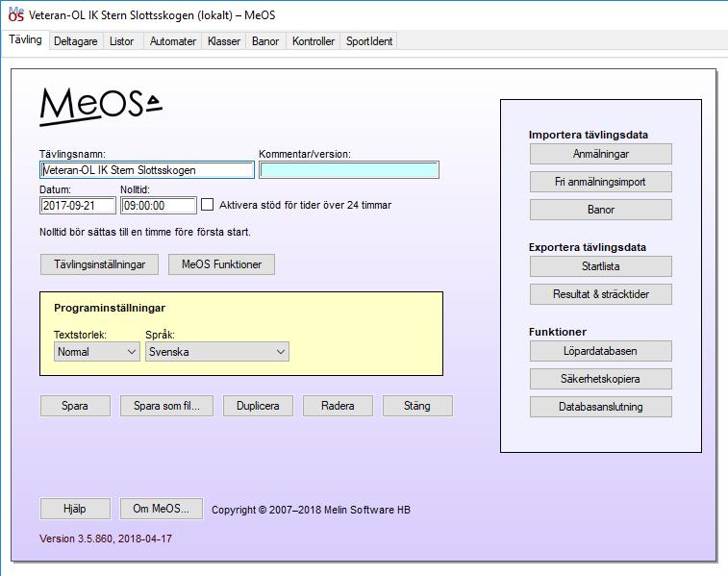This screenshot has height=576, width=728.
Task: Open Tävlingsinställningar
Action: coord(99,264)
